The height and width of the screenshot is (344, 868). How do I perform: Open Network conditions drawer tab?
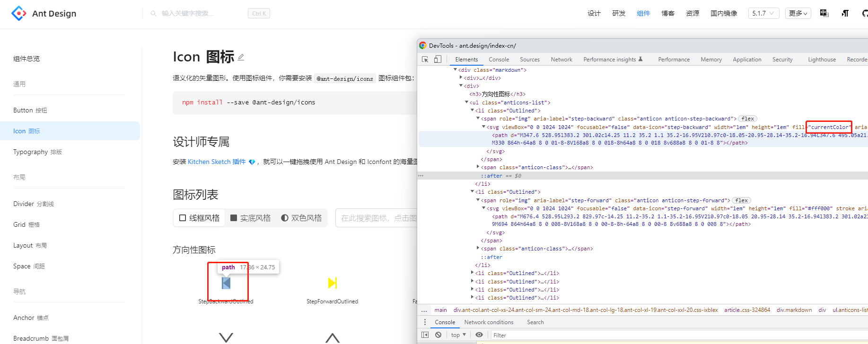489,322
